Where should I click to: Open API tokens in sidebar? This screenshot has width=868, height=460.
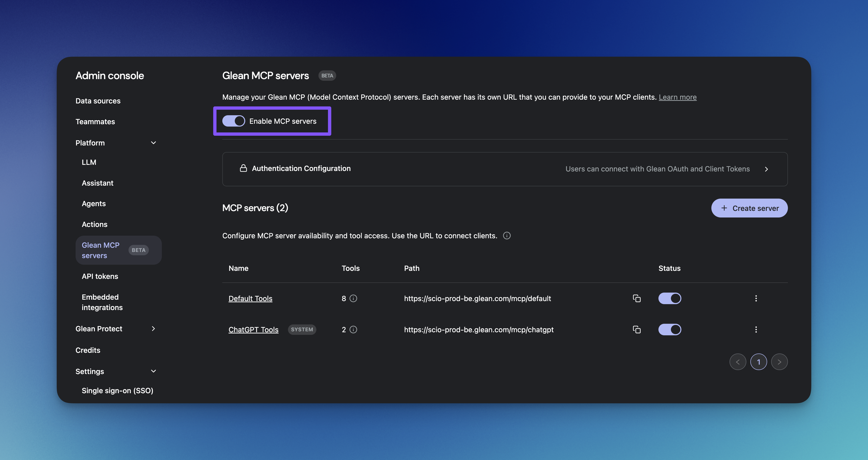(x=100, y=276)
